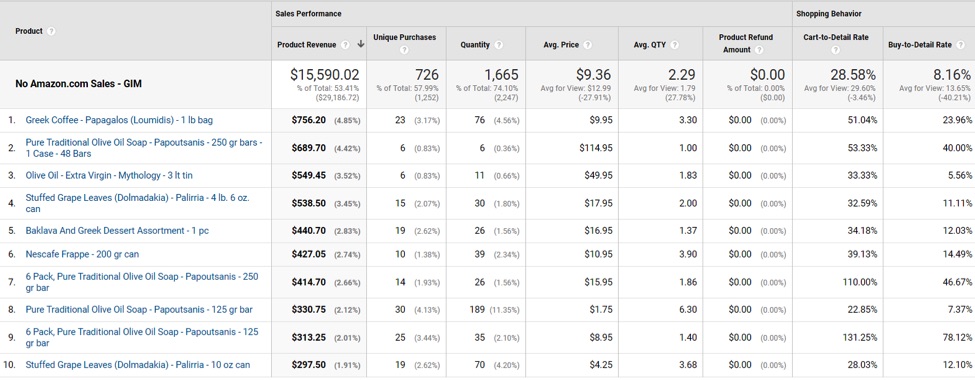Open single Olive Oil Soap 125 gr bar link

tap(139, 309)
